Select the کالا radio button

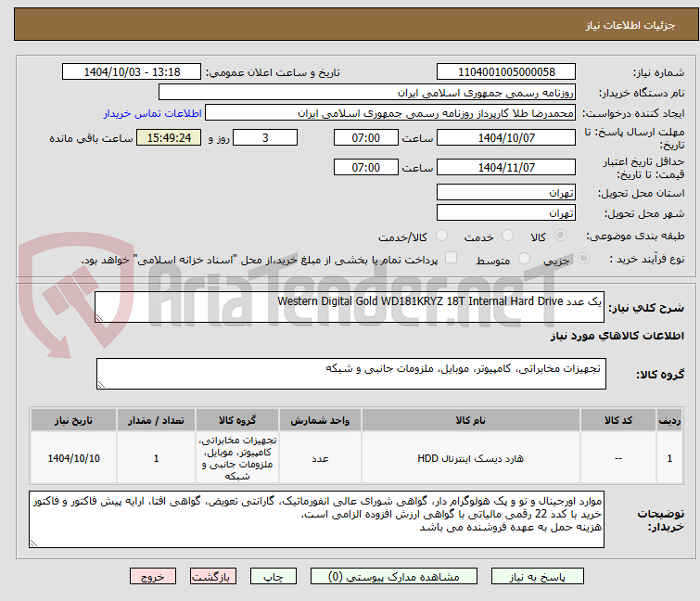(560, 236)
